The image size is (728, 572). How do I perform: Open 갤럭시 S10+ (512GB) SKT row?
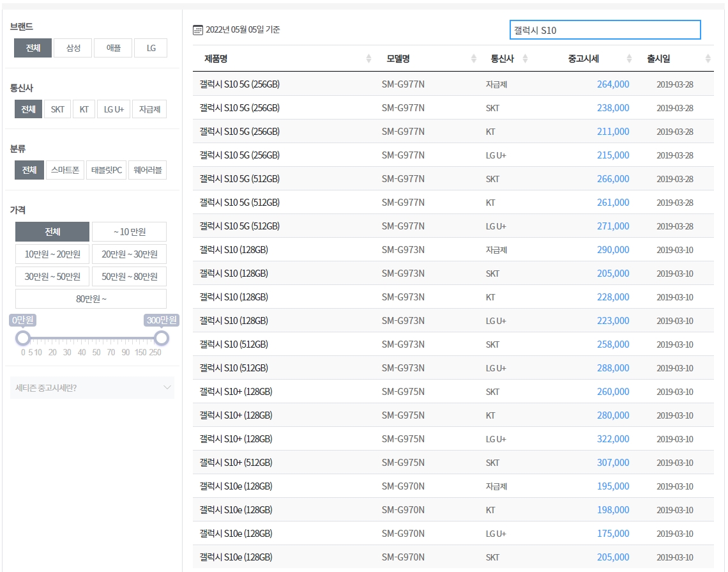pyautogui.click(x=453, y=462)
